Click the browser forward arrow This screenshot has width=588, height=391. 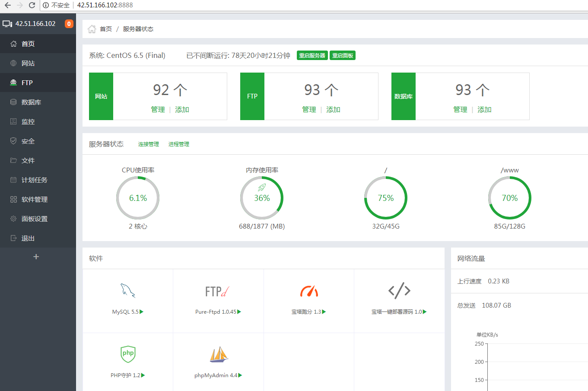tap(19, 5)
